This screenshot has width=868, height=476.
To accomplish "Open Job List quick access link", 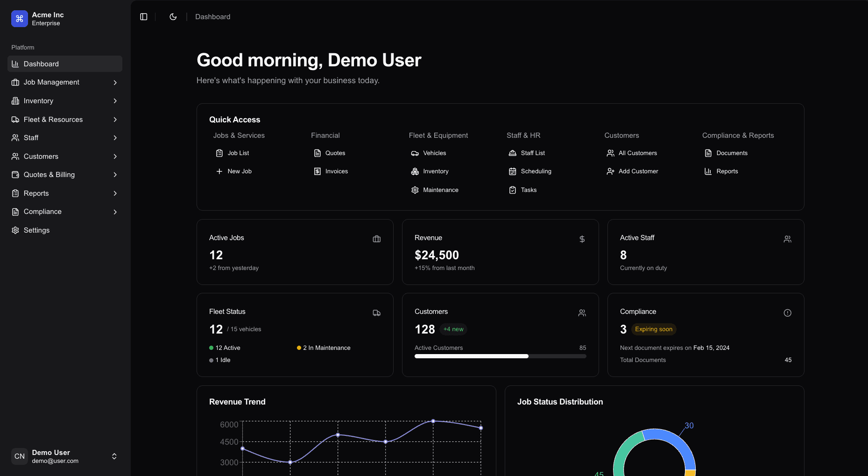I will click(232, 153).
